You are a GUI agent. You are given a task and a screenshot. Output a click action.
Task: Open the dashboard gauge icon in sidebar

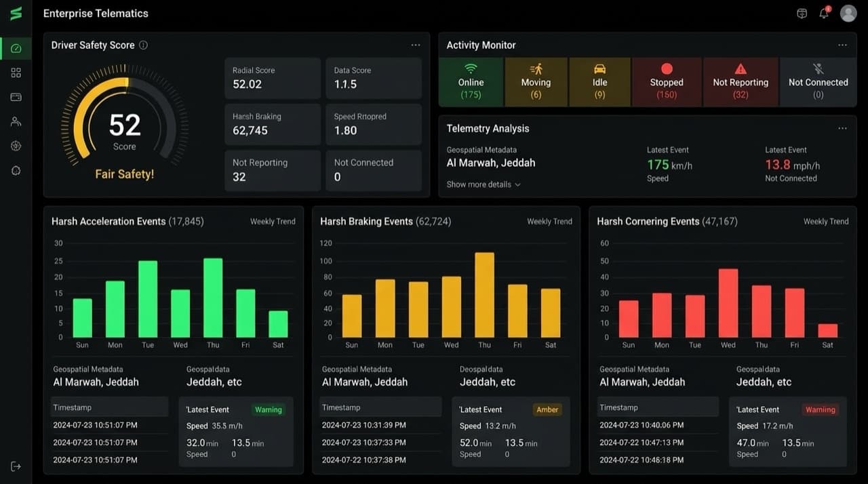16,48
